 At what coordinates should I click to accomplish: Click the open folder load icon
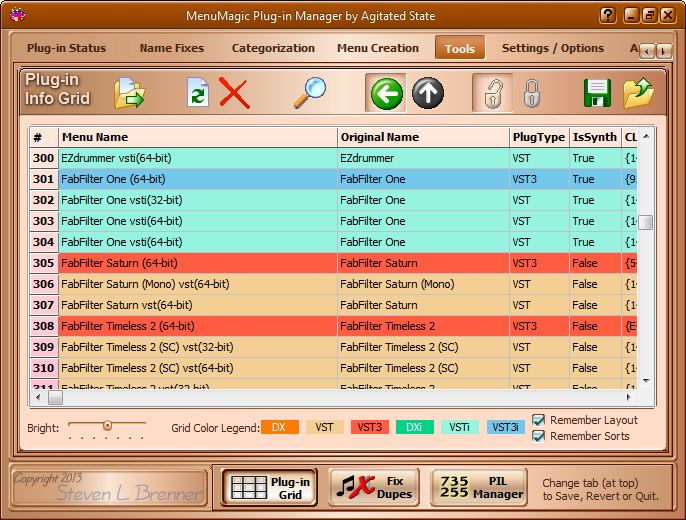(638, 93)
